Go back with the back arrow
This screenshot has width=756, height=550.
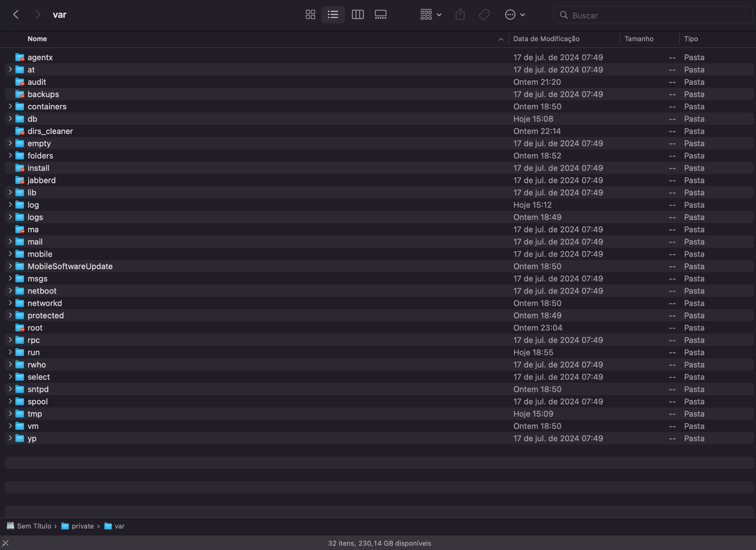pyautogui.click(x=16, y=15)
